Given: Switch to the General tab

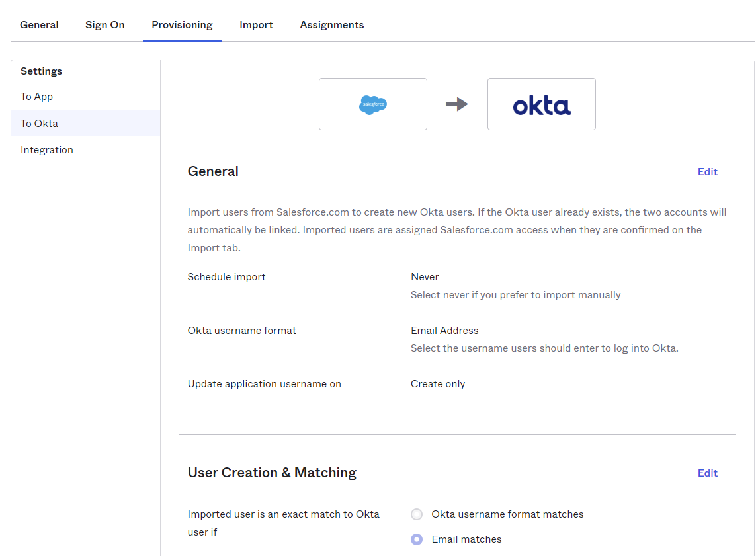Looking at the screenshot, I should click(39, 25).
